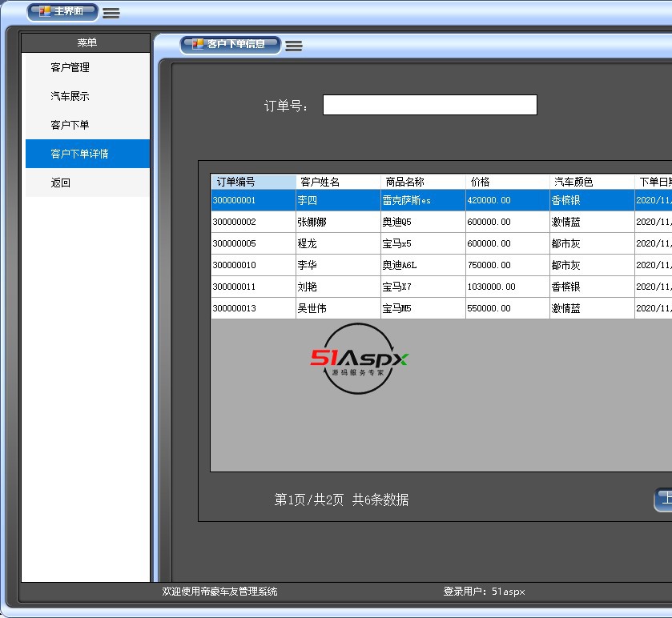Go to 客户下单 menu entry
This screenshot has height=618, width=672.
point(70,125)
